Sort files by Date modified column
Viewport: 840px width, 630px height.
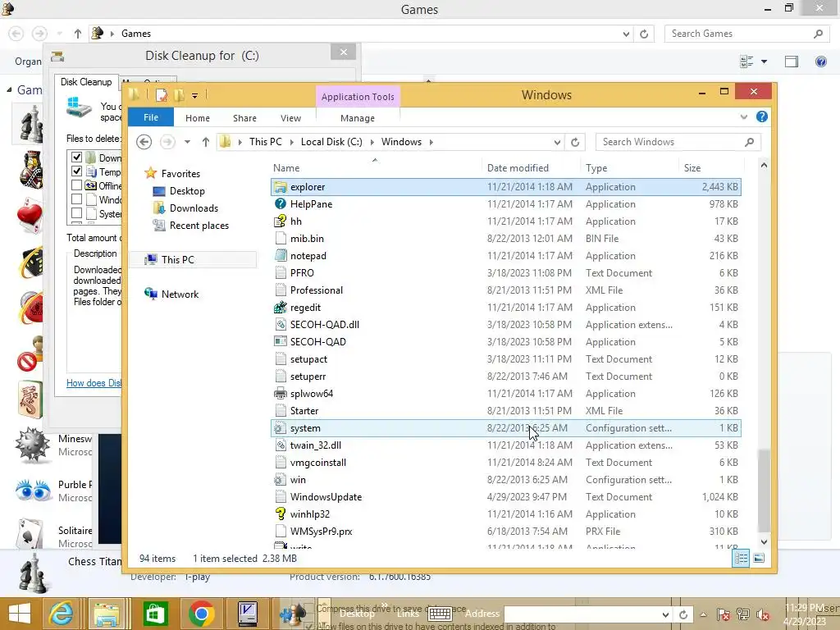tap(531, 167)
